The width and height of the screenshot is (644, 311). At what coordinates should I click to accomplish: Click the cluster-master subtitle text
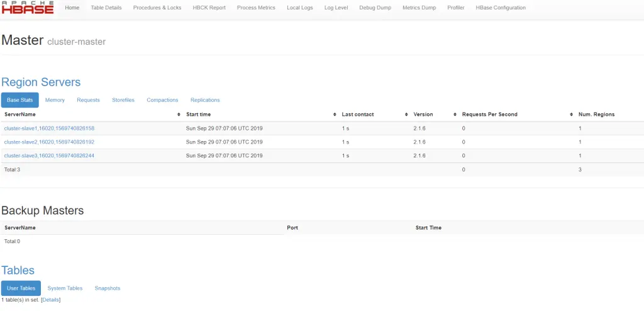coord(76,42)
